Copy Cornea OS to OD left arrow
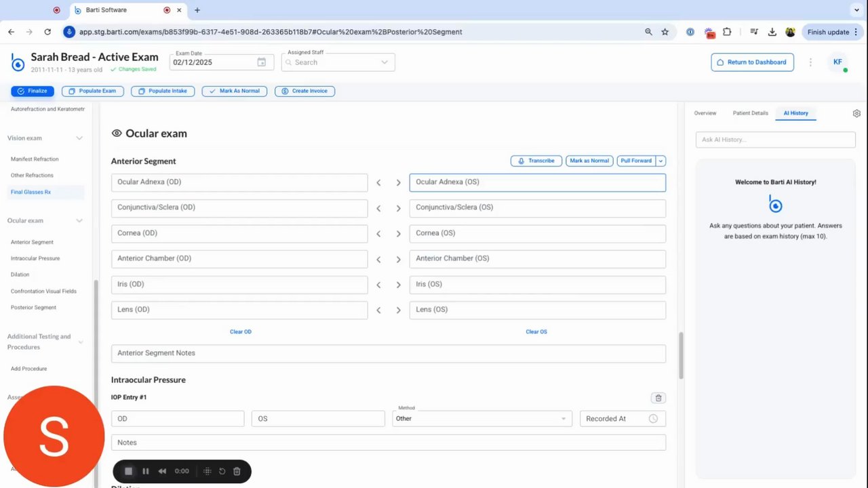868x488 pixels. click(378, 234)
